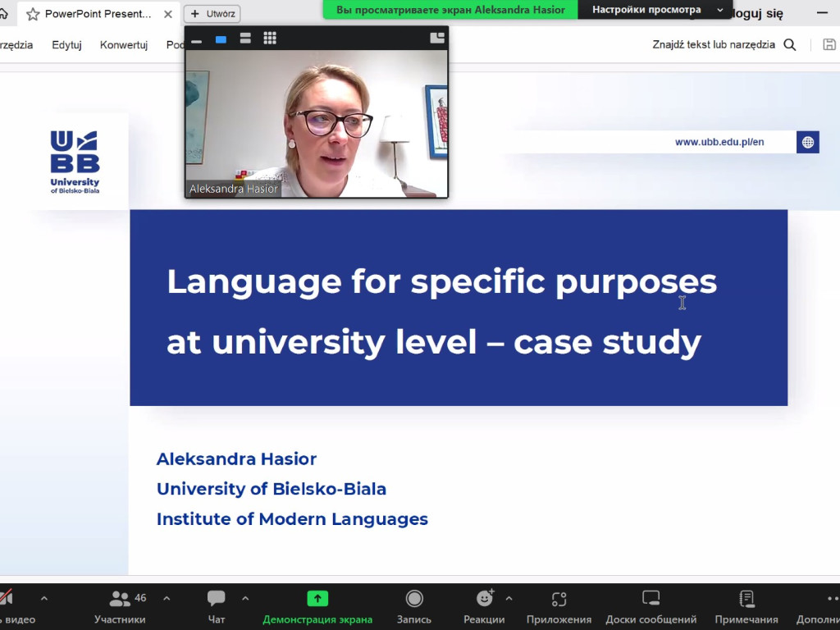Click the author name 'Aleksandra Hasior' on slide
This screenshot has width=840, height=630.
pyautogui.click(x=236, y=459)
